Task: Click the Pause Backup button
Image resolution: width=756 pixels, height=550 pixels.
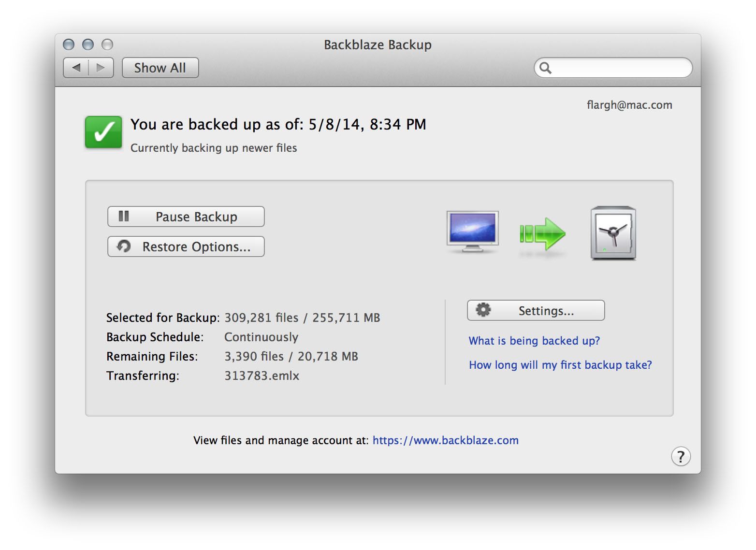Action: [186, 217]
